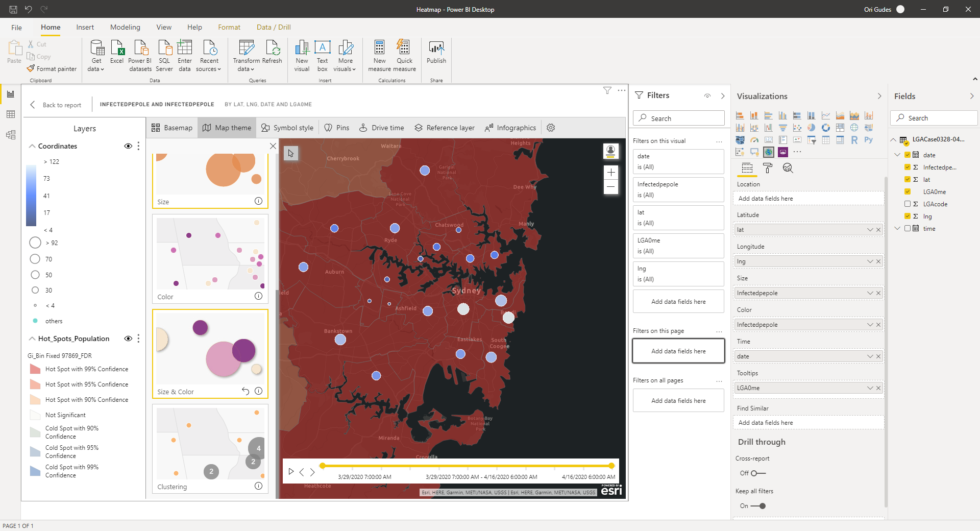
Task: Collapse the Hot_Spots_Population layer
Action: coord(32,339)
